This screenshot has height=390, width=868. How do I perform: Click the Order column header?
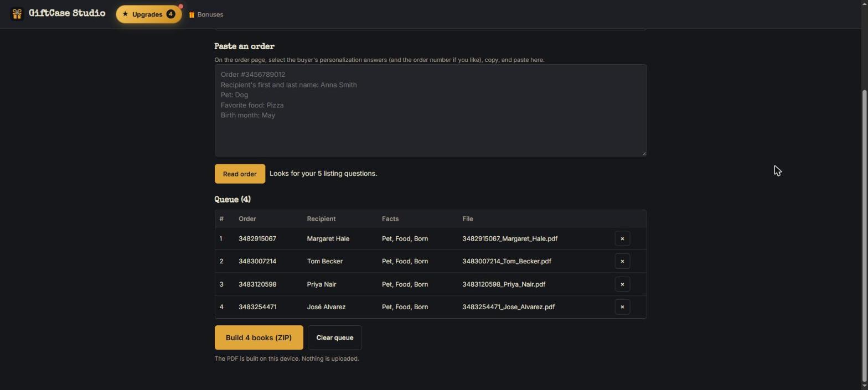click(247, 219)
